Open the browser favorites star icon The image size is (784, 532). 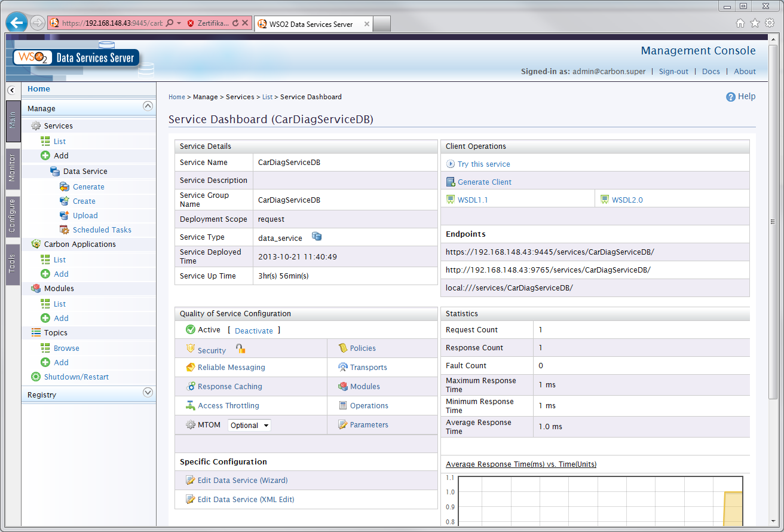(755, 23)
